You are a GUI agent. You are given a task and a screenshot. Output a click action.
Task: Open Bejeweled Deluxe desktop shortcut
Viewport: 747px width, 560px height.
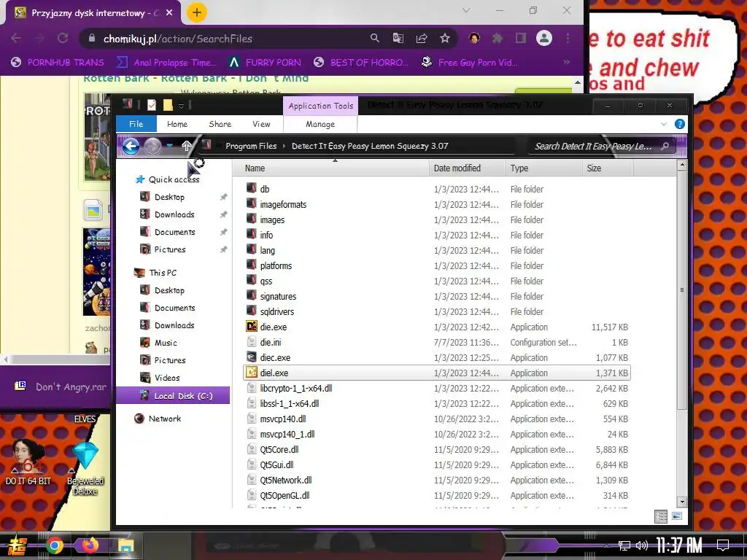(x=85, y=467)
